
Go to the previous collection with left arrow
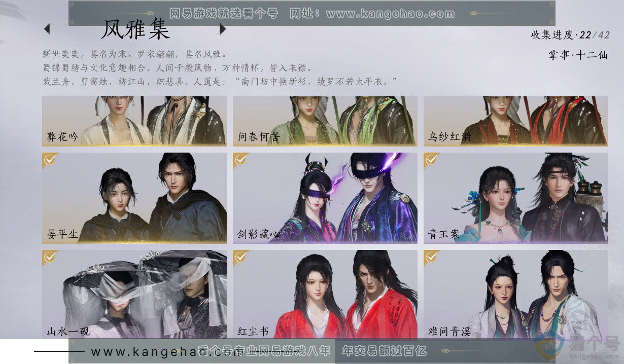click(47, 29)
